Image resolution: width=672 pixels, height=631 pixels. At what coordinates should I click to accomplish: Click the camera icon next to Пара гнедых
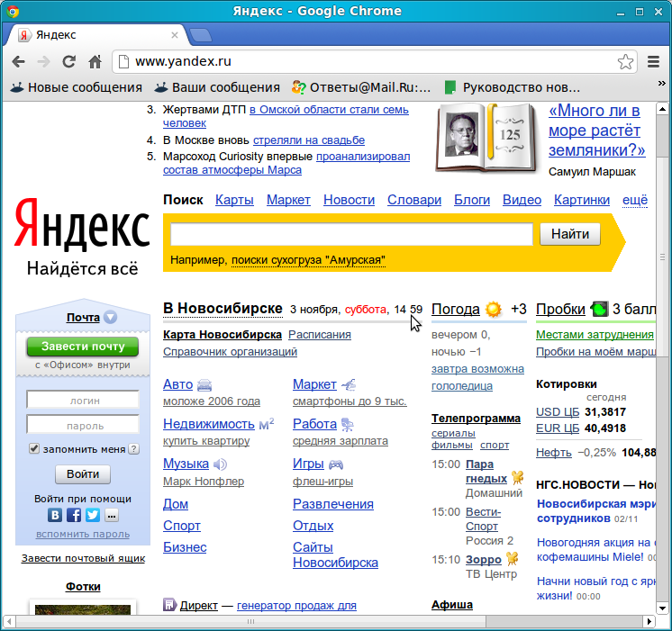(x=518, y=477)
